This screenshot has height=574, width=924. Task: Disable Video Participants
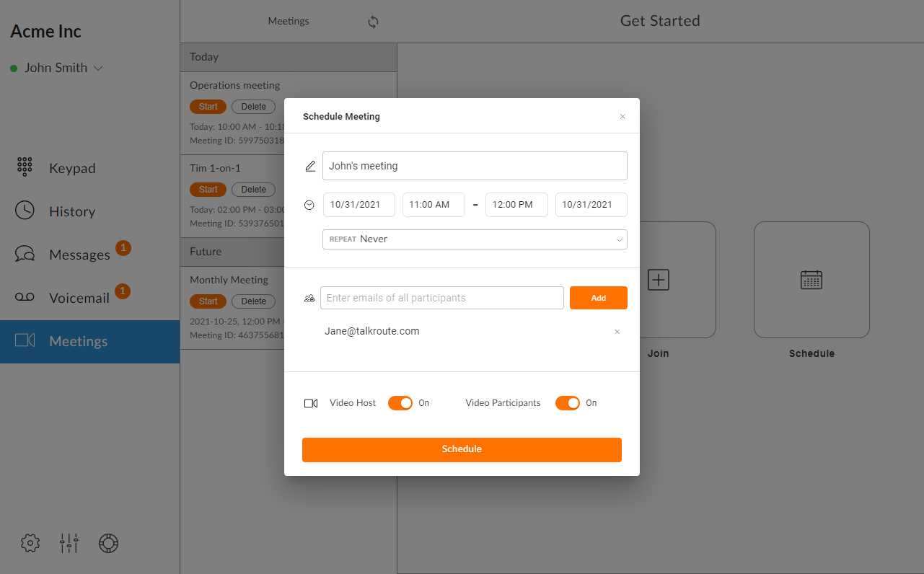(568, 402)
